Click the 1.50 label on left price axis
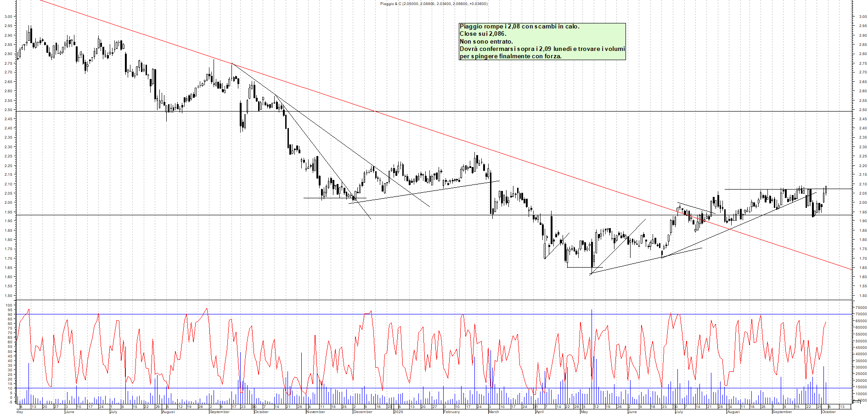 (8, 296)
